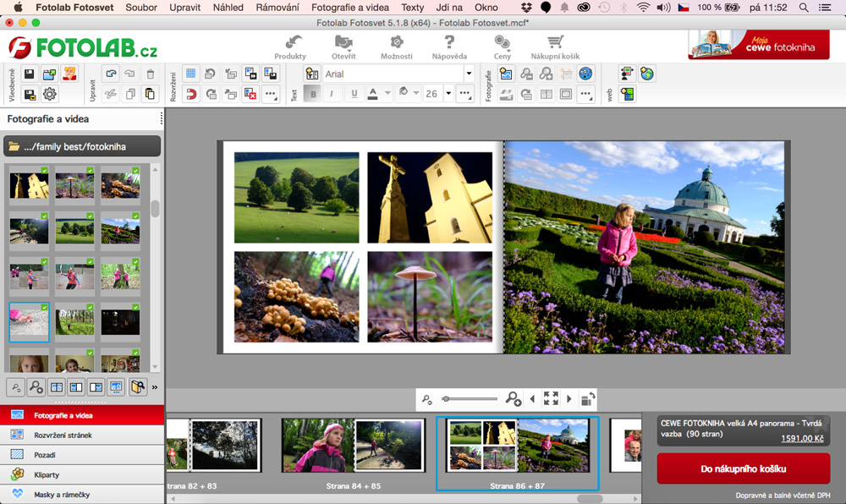Click the red magnet snap icon
The image size is (846, 504).
tap(190, 94)
